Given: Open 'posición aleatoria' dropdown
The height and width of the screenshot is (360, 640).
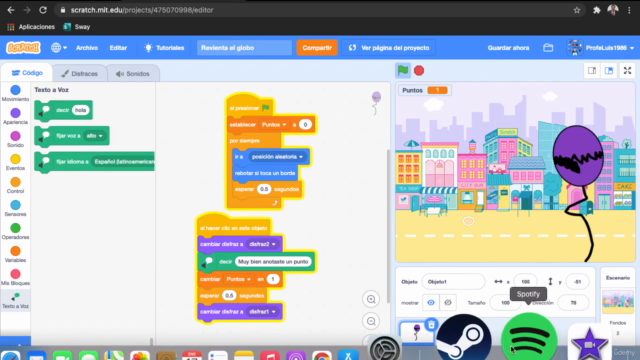Looking at the screenshot, I should (x=277, y=157).
